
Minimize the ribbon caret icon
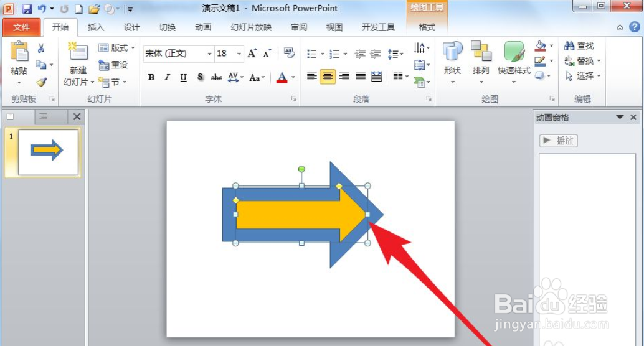pyautogui.click(x=620, y=27)
